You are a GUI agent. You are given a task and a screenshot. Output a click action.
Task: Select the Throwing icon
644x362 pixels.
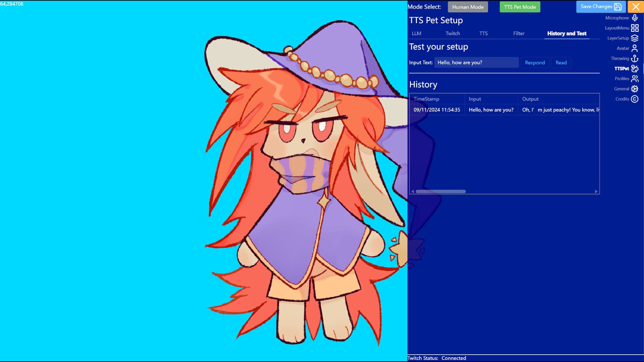pos(635,58)
